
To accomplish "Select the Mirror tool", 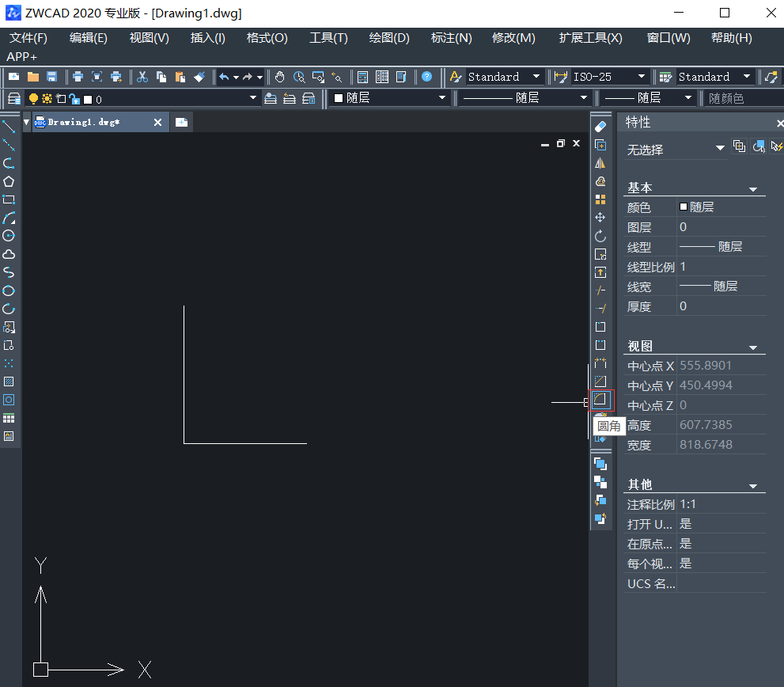I will click(x=600, y=162).
